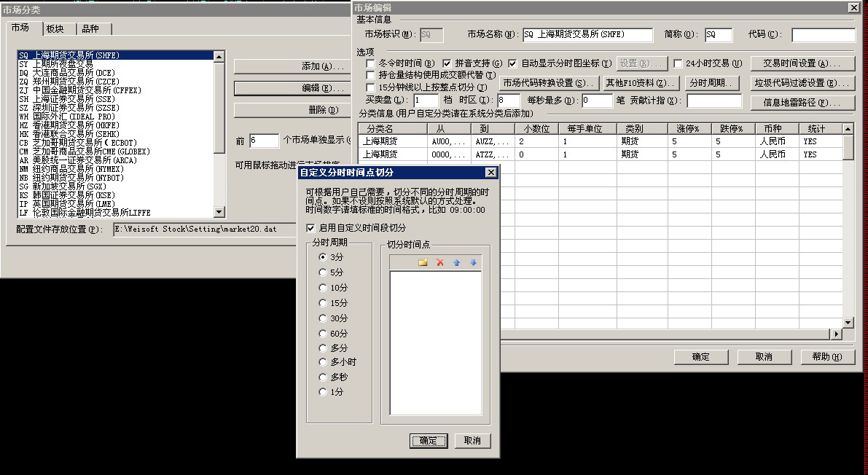The image size is (868, 475).
Task: Click the blue move-down arrow icon
Action: 473,262
